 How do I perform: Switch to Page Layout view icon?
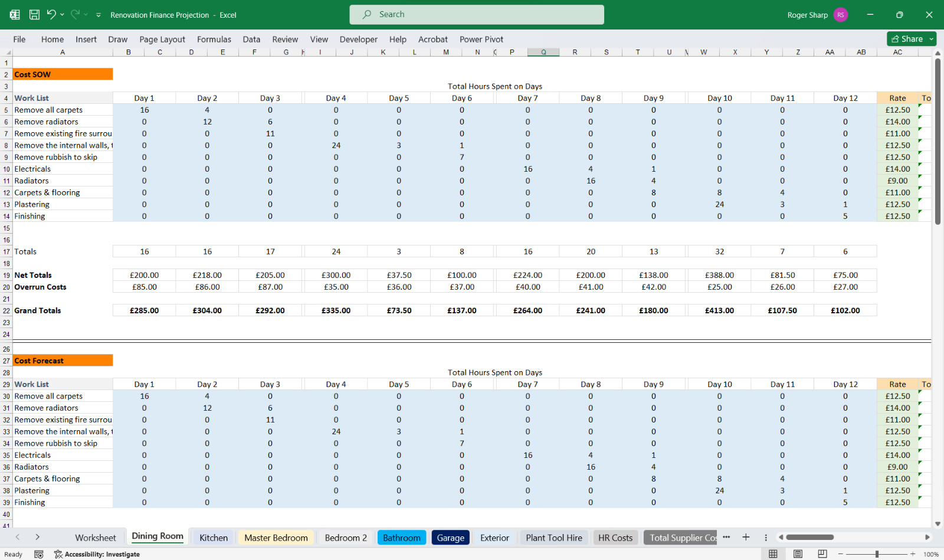click(x=798, y=554)
